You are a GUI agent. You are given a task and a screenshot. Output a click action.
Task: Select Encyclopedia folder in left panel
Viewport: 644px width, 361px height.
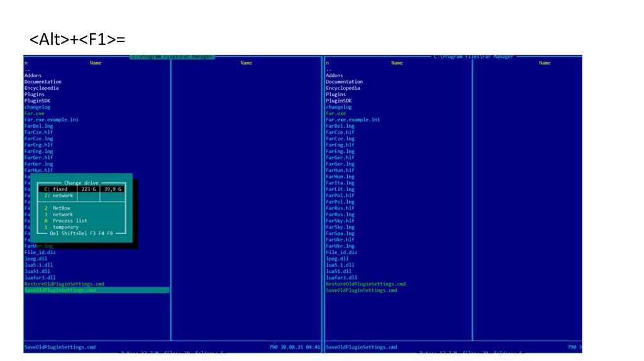pos(42,88)
